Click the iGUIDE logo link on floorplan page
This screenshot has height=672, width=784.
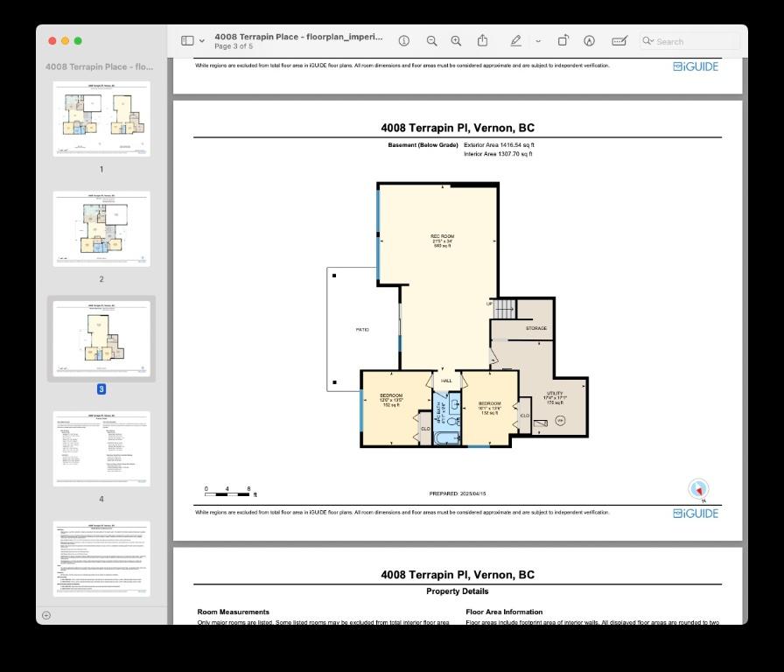(696, 514)
